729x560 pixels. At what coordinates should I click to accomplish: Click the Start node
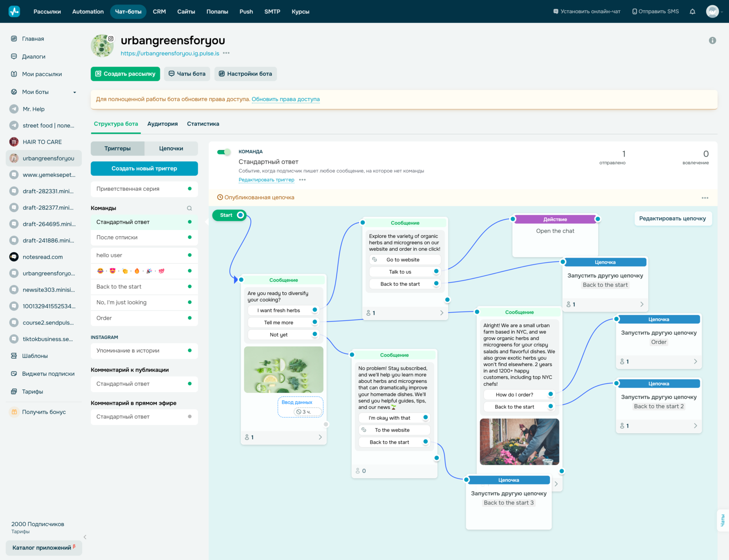[230, 215]
